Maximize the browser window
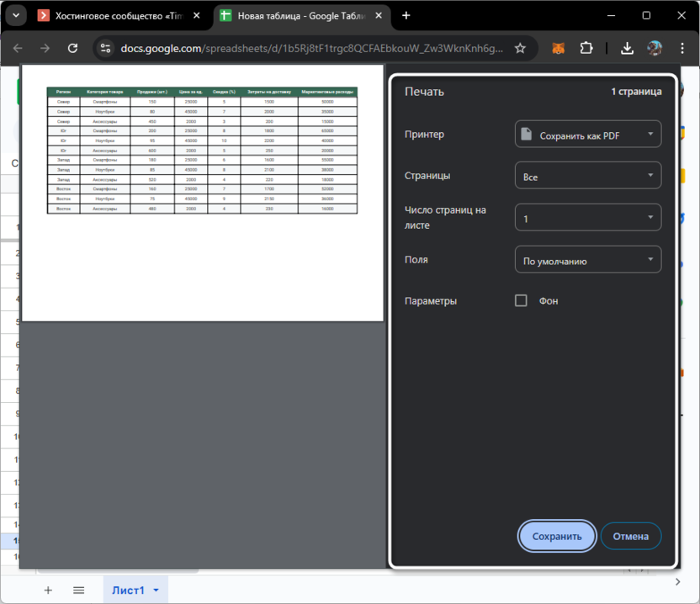This screenshot has height=604, width=700. click(x=646, y=16)
